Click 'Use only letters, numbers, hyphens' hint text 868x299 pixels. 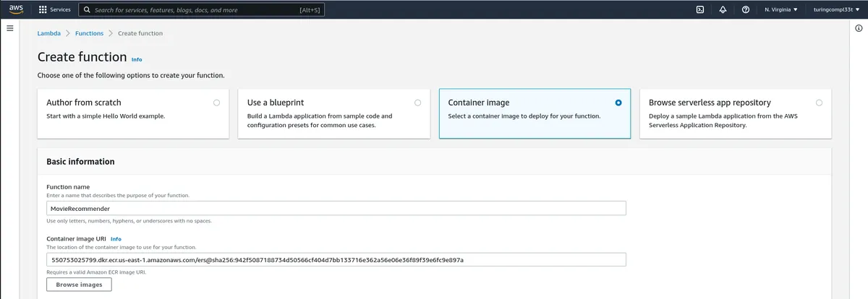click(x=129, y=220)
